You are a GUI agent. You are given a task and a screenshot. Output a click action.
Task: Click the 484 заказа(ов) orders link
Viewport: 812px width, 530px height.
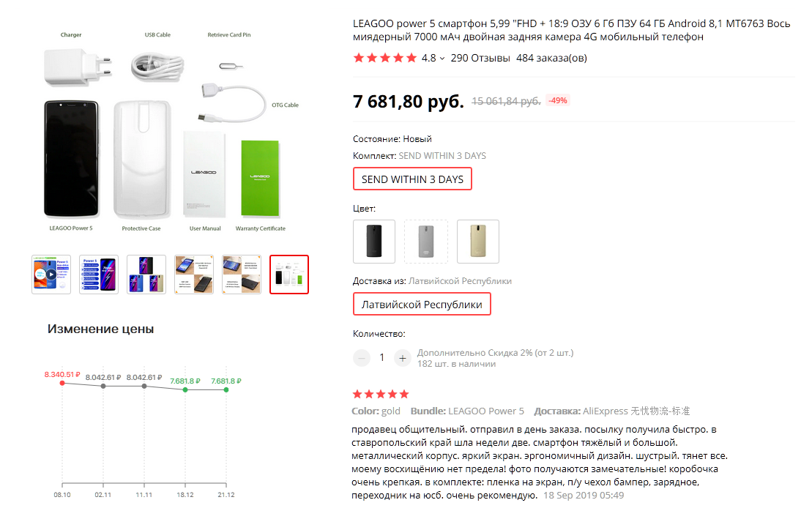551,58
